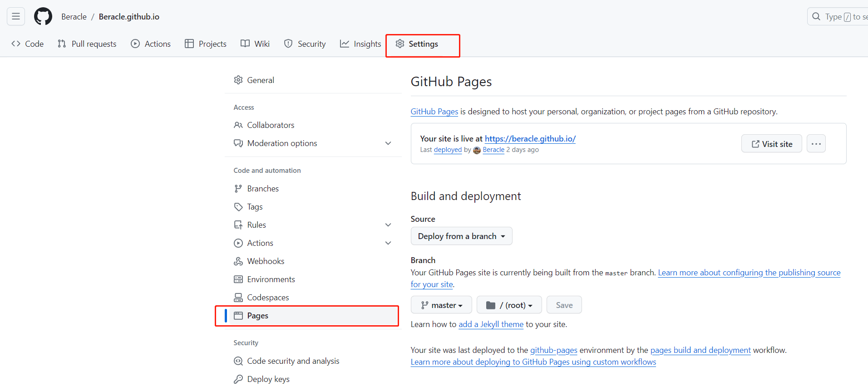Viewport: 868px width, 386px height.
Task: Open General settings in sidebar
Action: click(x=313, y=80)
